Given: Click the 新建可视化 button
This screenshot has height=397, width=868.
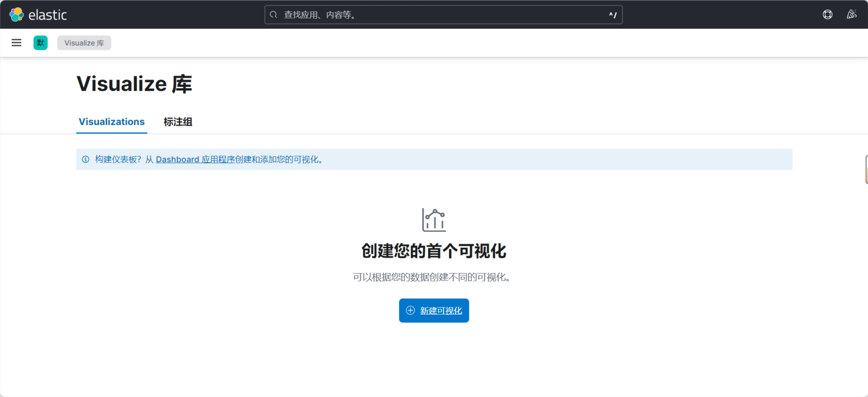Looking at the screenshot, I should pyautogui.click(x=434, y=311).
